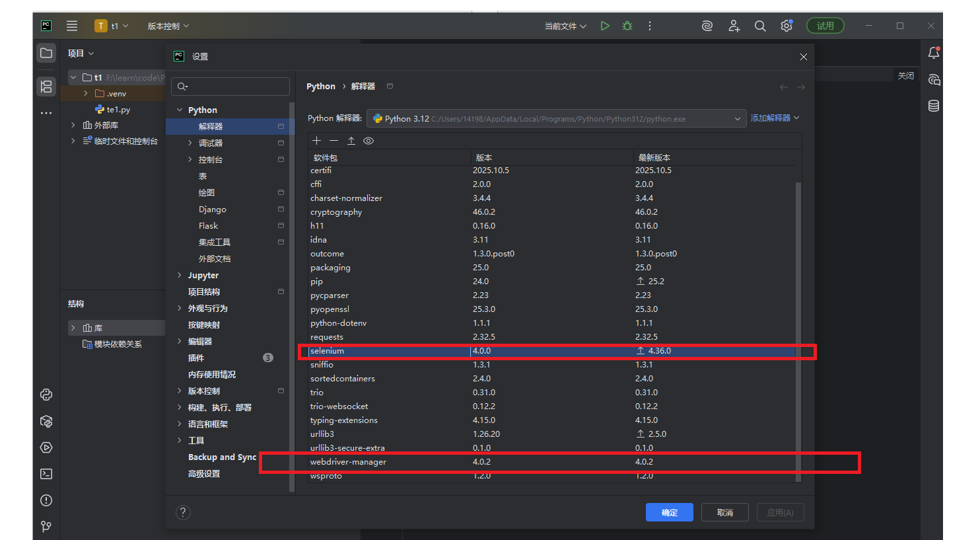Click the add collaborator person icon
The image size is (980, 540).
(734, 26)
